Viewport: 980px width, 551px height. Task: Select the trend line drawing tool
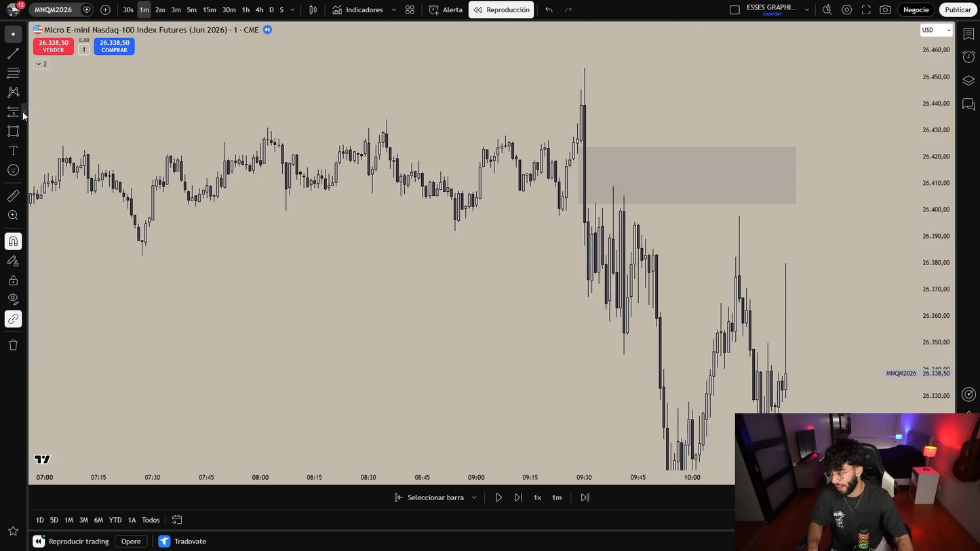13,54
